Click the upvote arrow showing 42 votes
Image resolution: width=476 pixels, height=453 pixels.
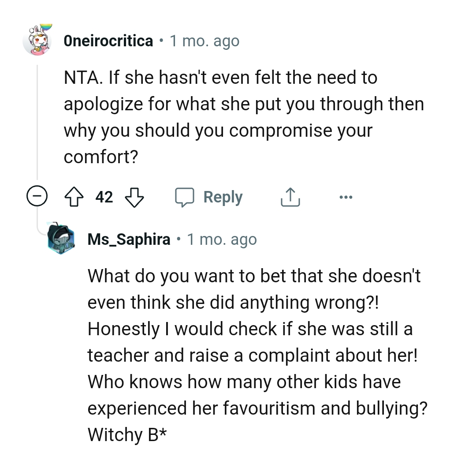click(74, 197)
